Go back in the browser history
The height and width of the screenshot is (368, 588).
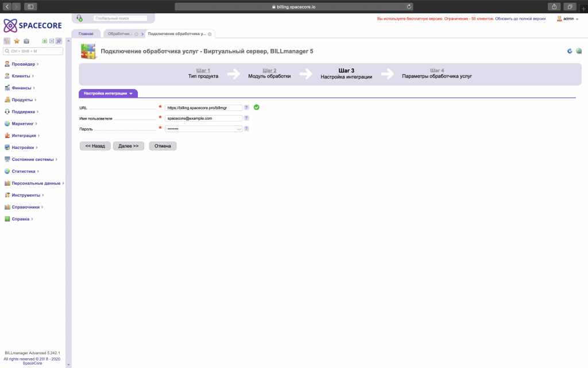[7, 7]
